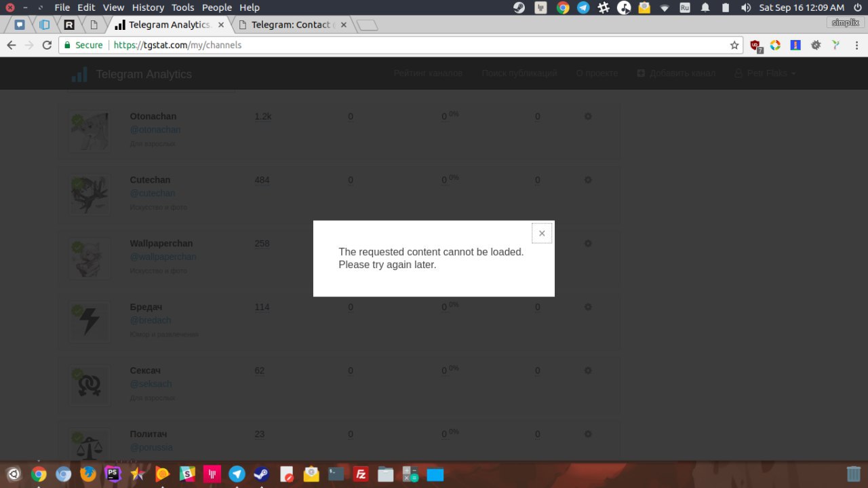Screen dimensions: 868x488
Task: Open the Help menu
Action: tap(250, 7)
